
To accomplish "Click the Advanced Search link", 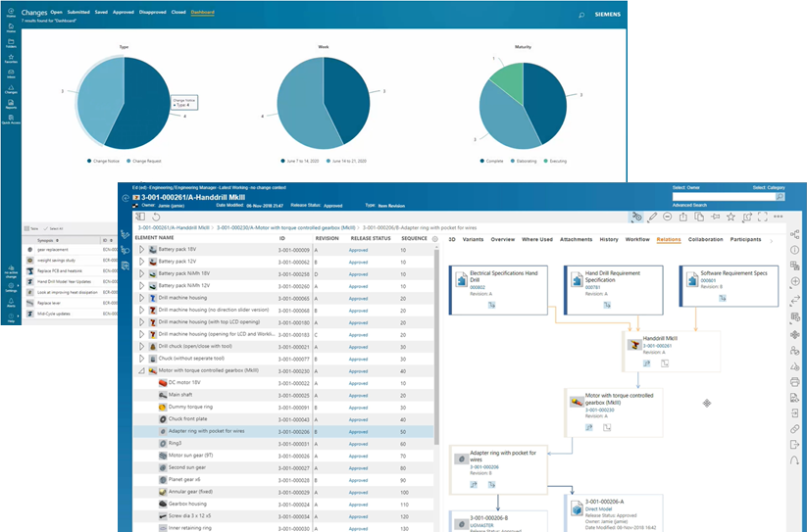I will point(689,205).
